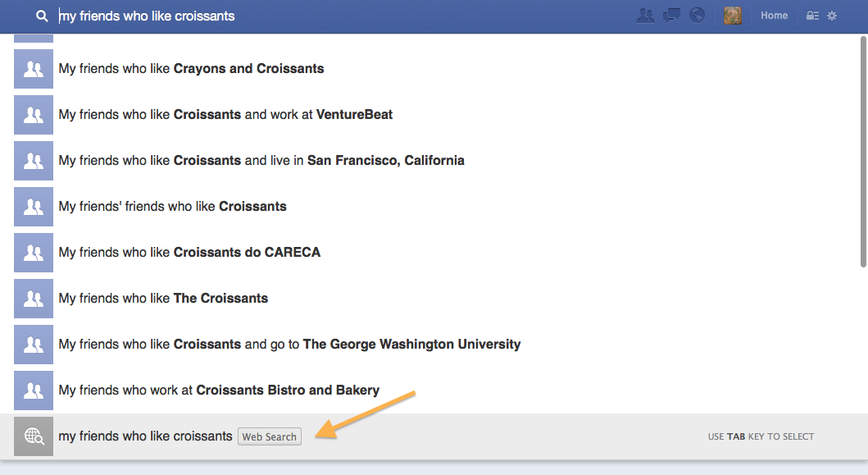Open the profile picture thumbnail
The height and width of the screenshot is (475, 868).
pos(733,16)
